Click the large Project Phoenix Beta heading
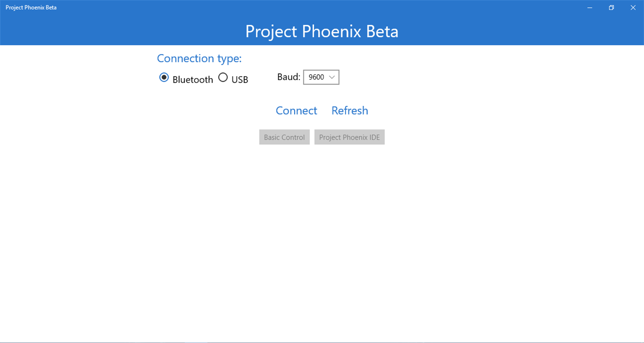644x343 pixels. (x=322, y=31)
